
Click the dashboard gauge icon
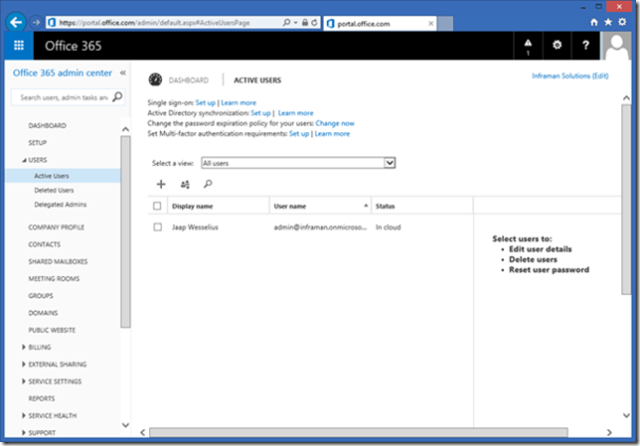coord(155,80)
